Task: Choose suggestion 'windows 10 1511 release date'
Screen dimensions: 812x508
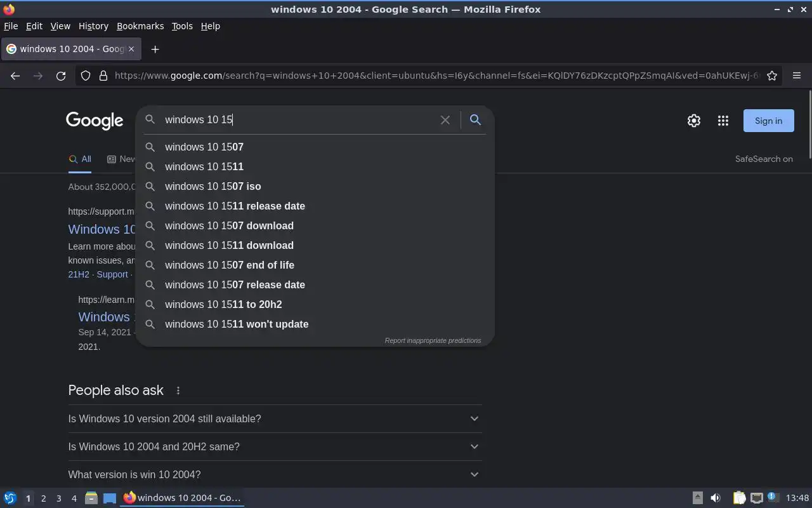Action: (315, 206)
